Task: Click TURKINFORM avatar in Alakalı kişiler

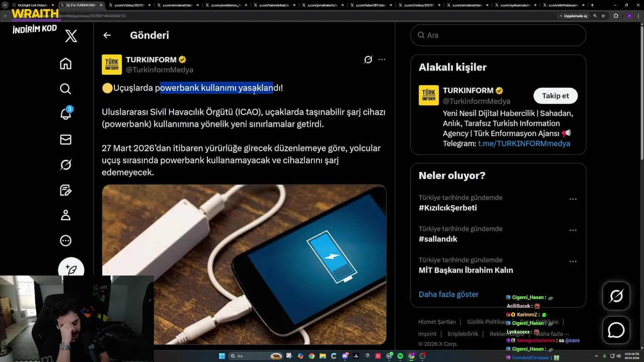Action: pyautogui.click(x=429, y=95)
